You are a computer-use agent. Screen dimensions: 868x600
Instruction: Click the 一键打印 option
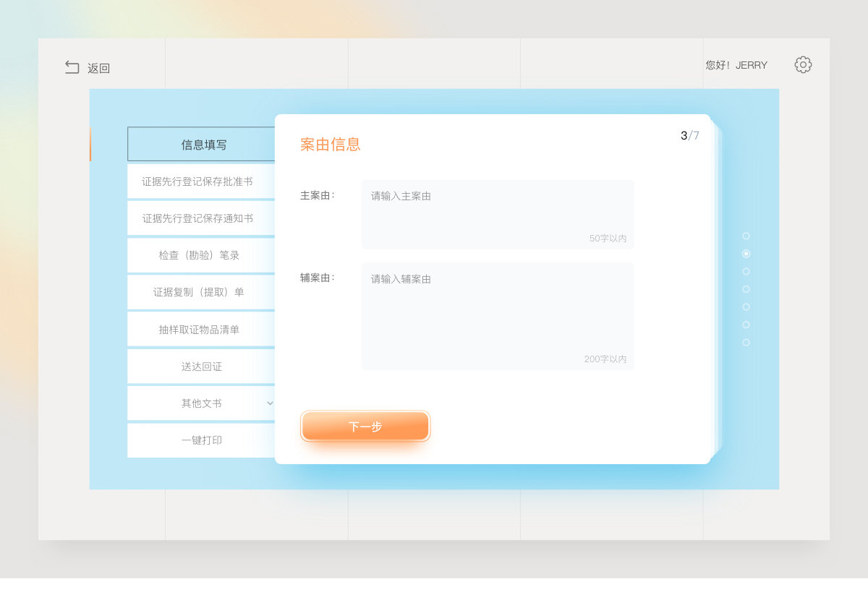coord(201,440)
